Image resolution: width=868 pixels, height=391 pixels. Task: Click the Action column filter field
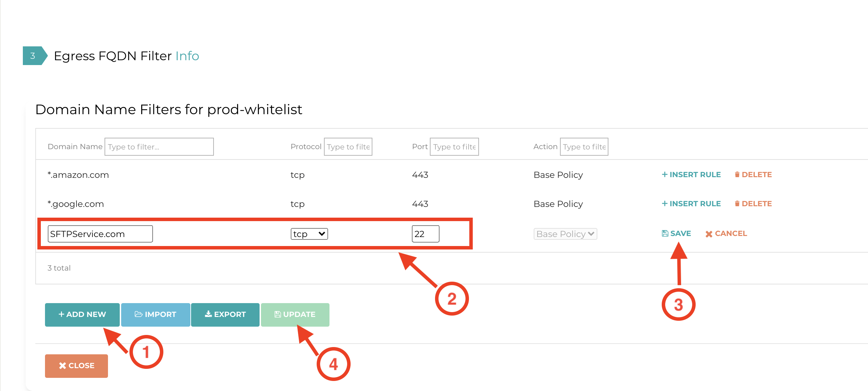pyautogui.click(x=584, y=147)
